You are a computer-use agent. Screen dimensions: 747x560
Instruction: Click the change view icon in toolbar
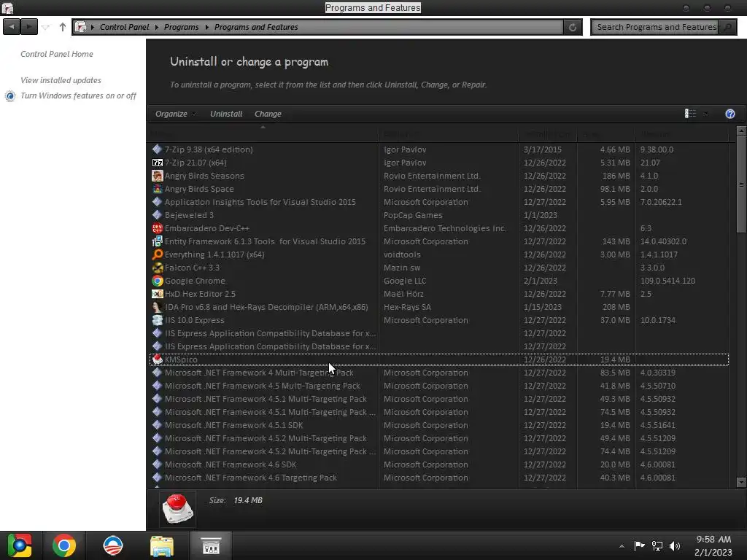click(x=690, y=113)
